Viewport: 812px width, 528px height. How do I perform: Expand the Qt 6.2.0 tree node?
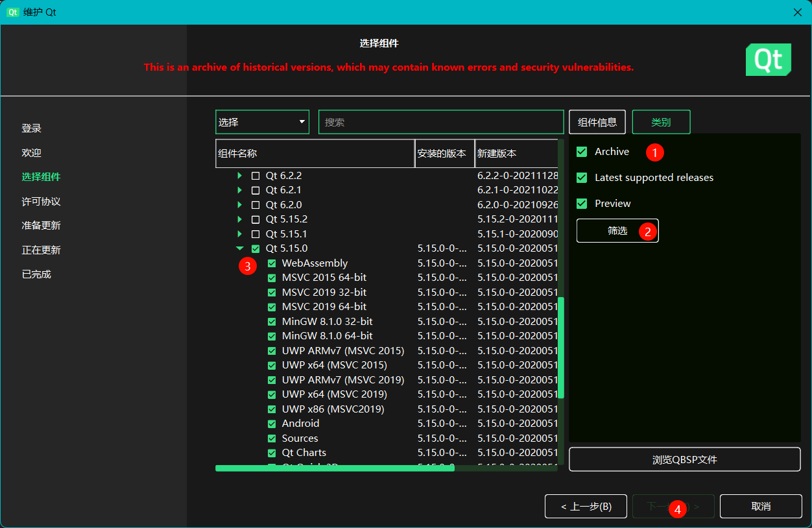point(240,205)
